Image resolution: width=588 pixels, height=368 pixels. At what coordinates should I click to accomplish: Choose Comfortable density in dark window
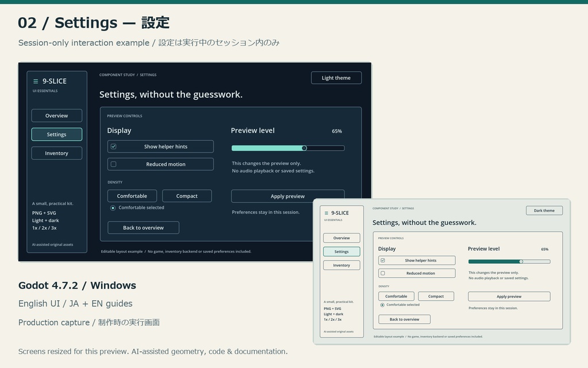click(132, 196)
